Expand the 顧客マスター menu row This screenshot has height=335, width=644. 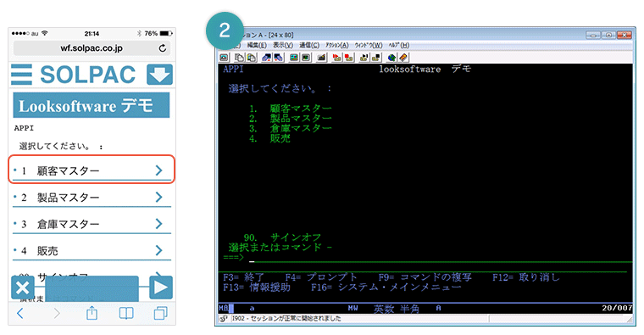tap(92, 170)
